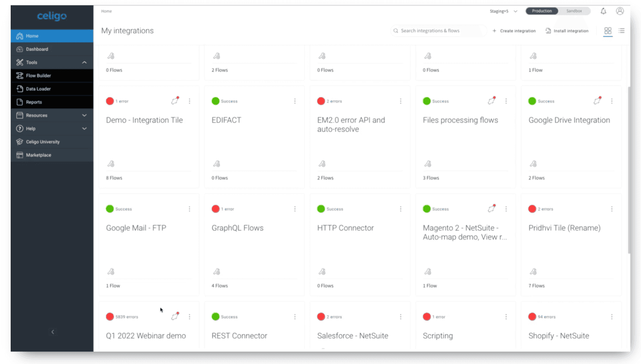Collapse the Tools menu section

[84, 62]
